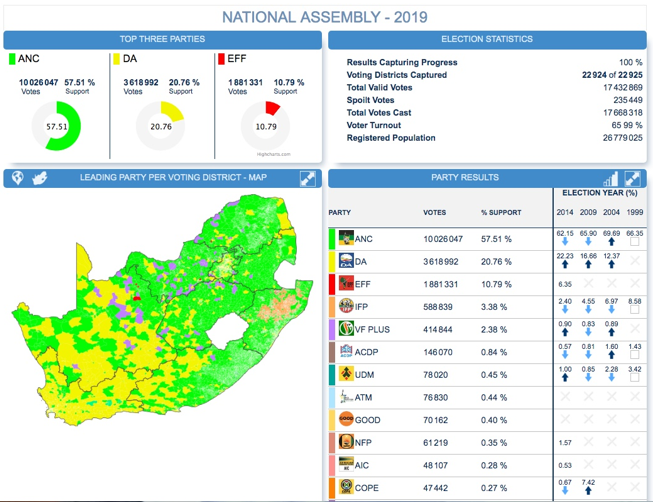Viewport: 661px width, 502px height.
Task: Click the GOOD party logo
Action: 346,419
